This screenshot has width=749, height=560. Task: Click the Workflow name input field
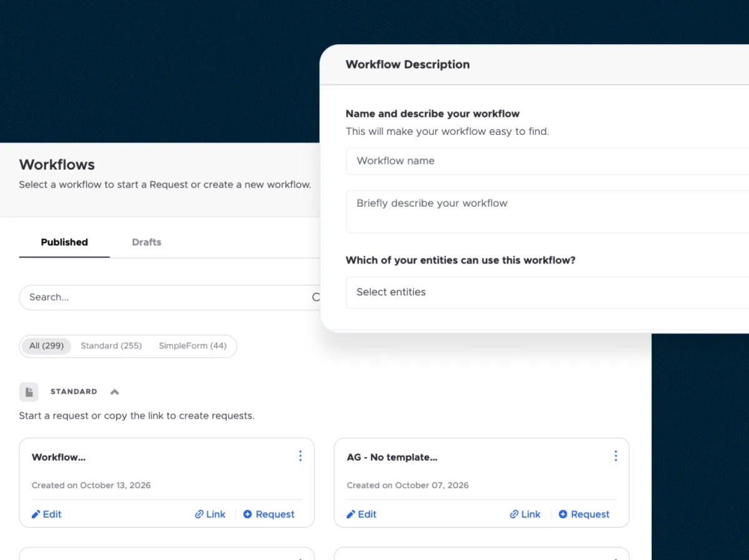(x=547, y=161)
